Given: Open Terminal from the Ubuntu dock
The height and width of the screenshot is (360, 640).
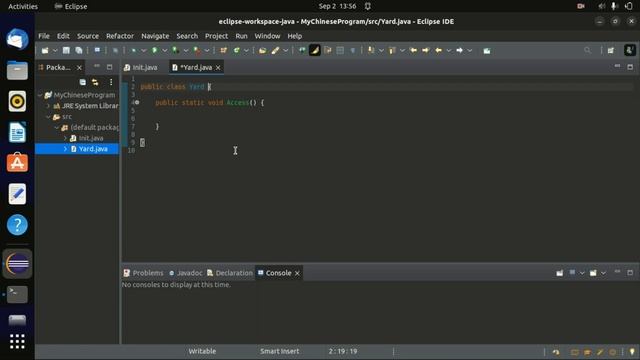Looking at the screenshot, I should click(x=17, y=294).
